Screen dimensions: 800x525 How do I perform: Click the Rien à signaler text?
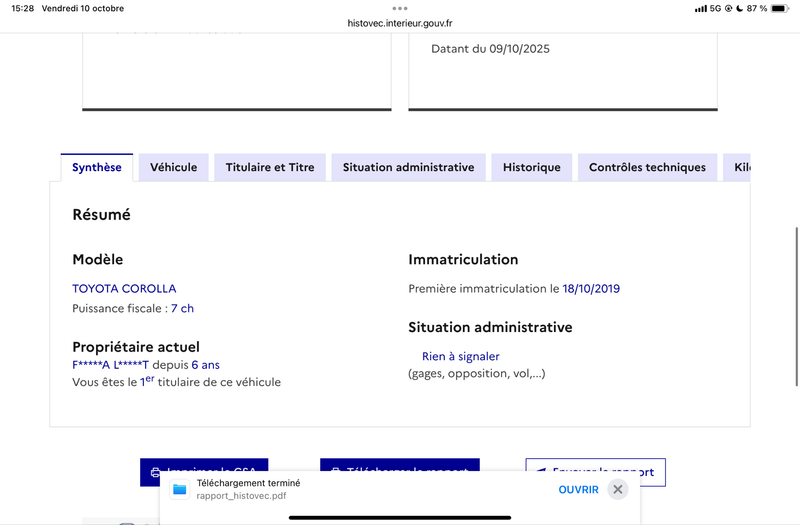460,356
